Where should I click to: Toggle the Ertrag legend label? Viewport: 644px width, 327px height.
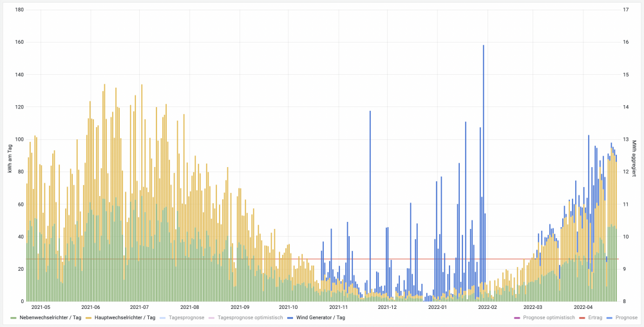[x=596, y=318]
